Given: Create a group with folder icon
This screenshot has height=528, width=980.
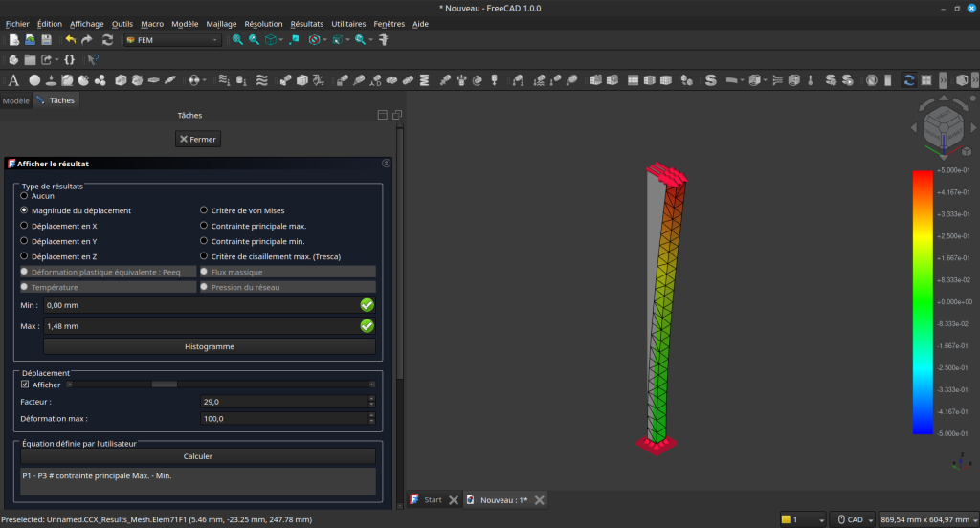Looking at the screenshot, I should (30, 60).
